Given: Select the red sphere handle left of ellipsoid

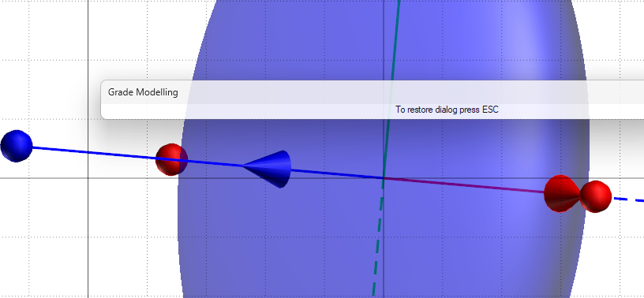Looking at the screenshot, I should coord(172,160).
